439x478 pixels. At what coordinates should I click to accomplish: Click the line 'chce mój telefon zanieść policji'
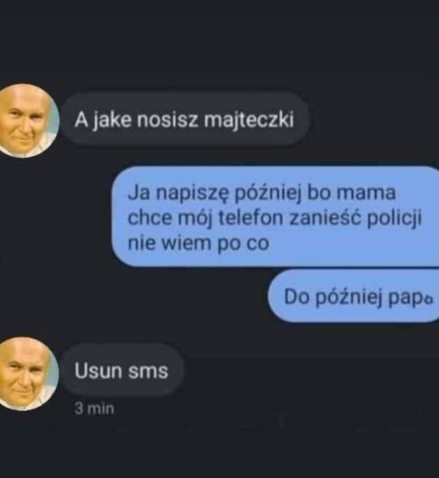click(275, 218)
